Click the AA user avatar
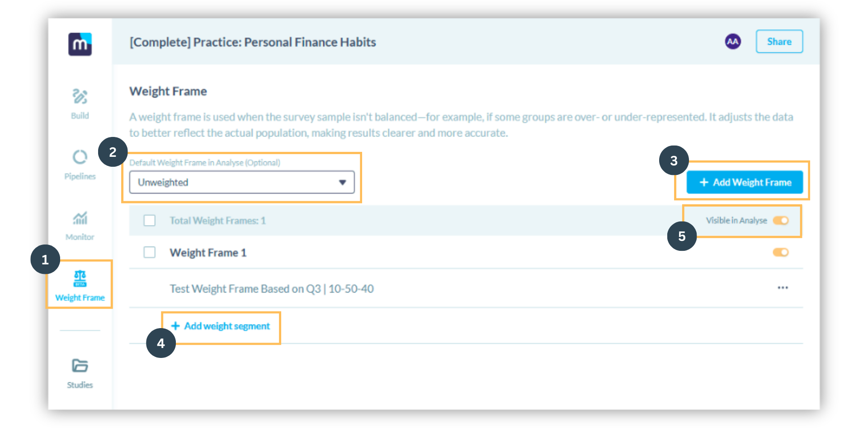The image size is (868, 428). pos(732,42)
